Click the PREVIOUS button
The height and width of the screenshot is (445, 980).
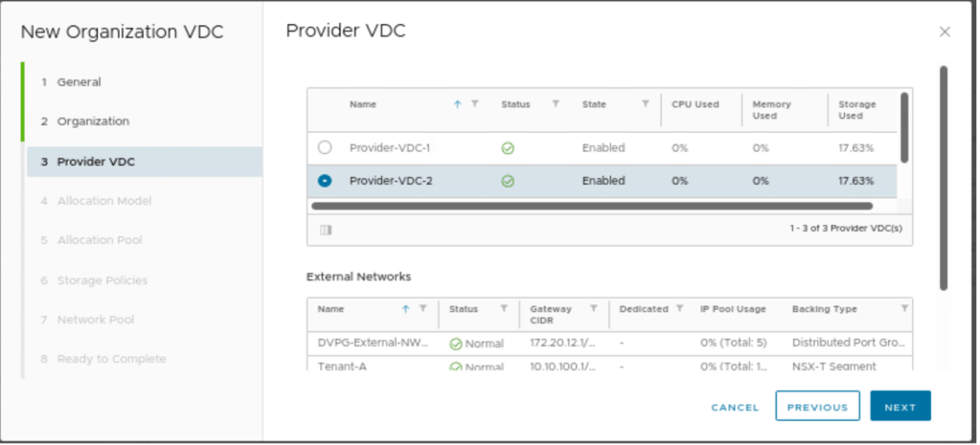[817, 407]
